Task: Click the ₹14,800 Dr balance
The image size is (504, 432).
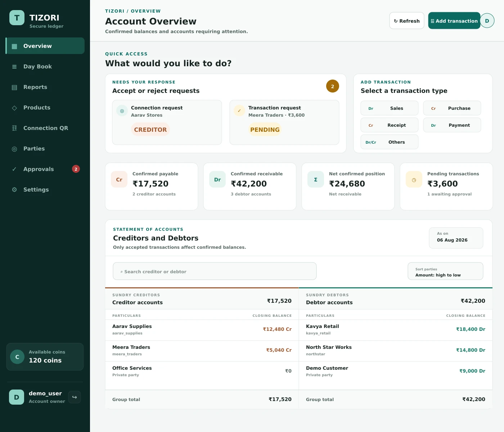Action: (x=471, y=350)
